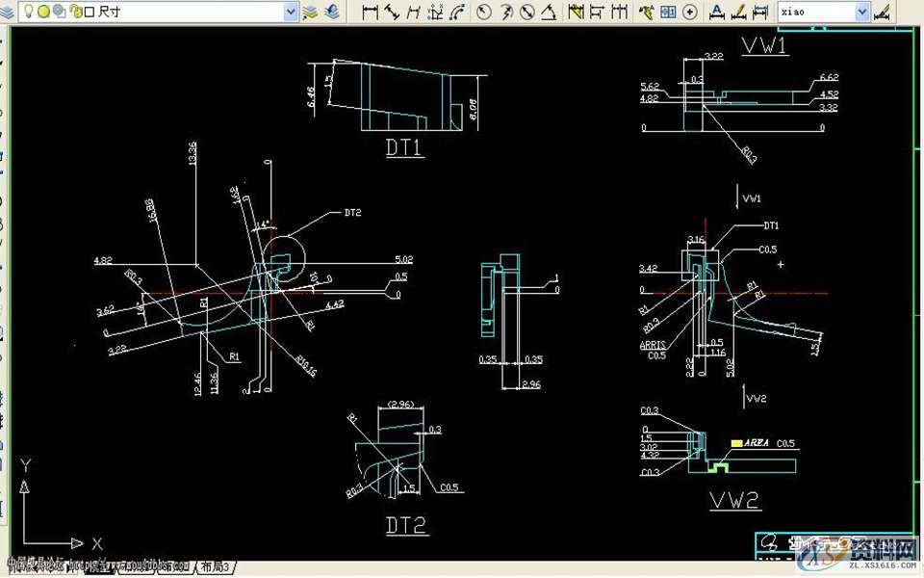The height and width of the screenshot is (578, 924).
Task: Expand the layer dropdown list
Action: click(291, 12)
